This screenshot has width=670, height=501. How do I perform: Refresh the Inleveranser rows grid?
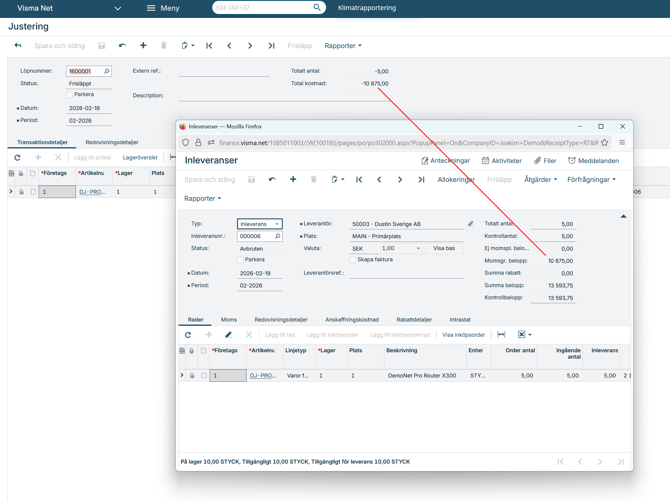tap(188, 335)
